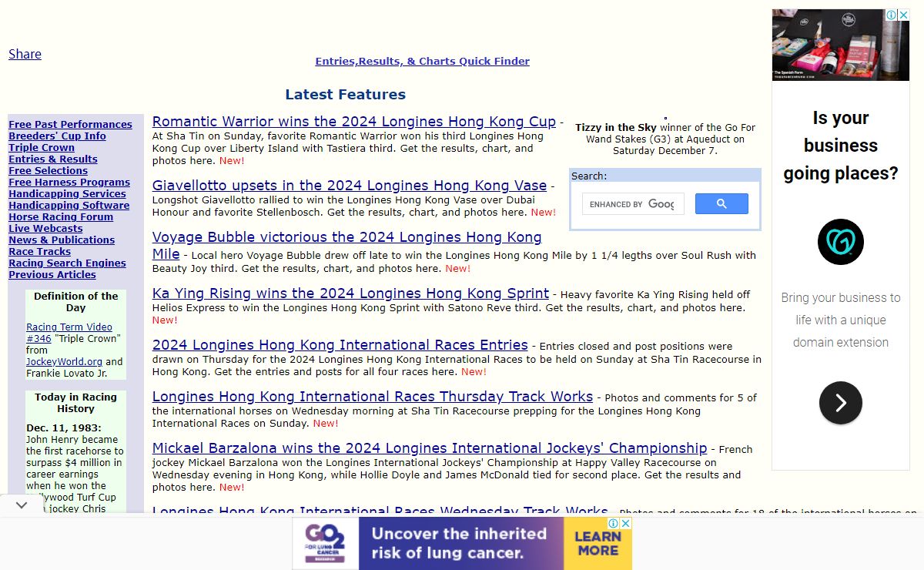Open Voyage Bubble Hong Kong Mile article
This screenshot has width=924, height=570.
pos(346,245)
